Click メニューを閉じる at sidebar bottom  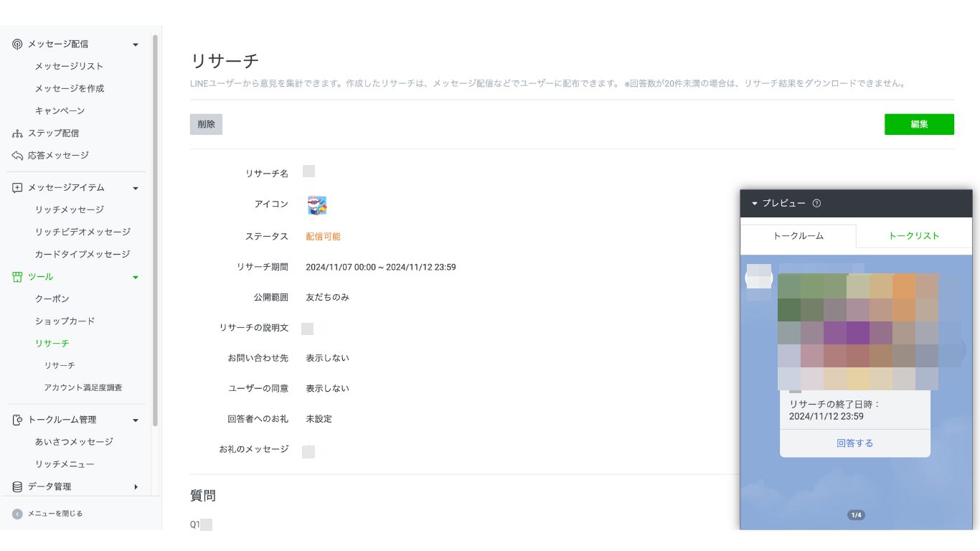tap(55, 514)
